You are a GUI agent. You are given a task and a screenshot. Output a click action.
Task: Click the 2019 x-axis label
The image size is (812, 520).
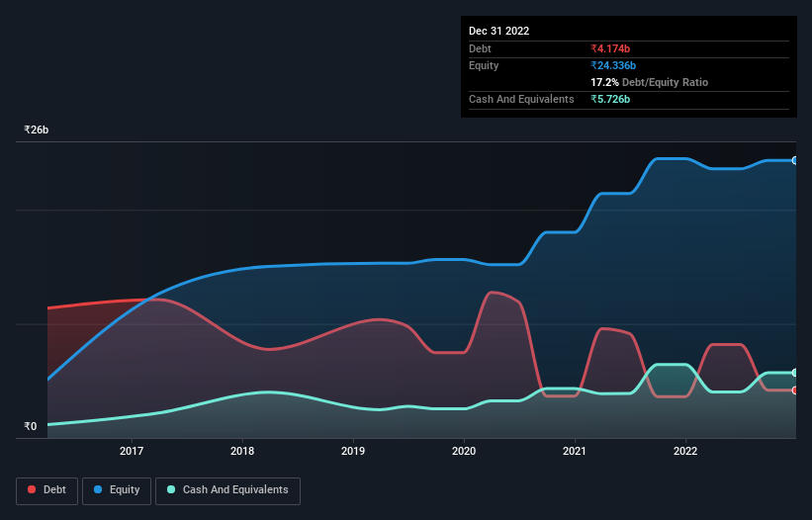(x=353, y=451)
